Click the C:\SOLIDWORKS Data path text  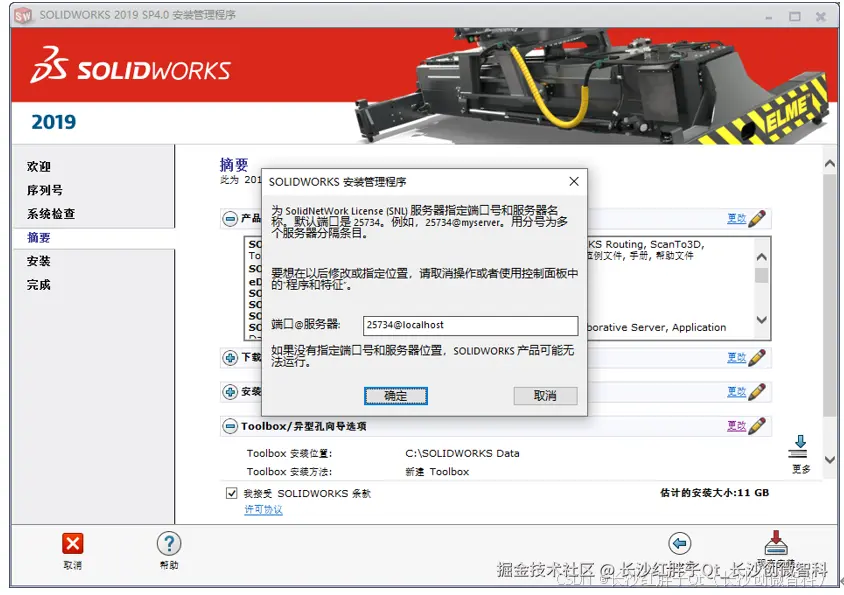point(462,453)
